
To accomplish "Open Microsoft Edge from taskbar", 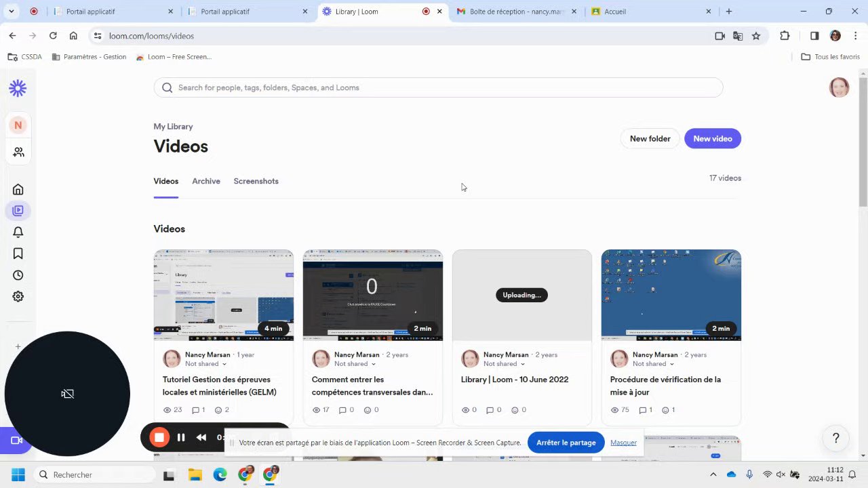I will click(220, 474).
